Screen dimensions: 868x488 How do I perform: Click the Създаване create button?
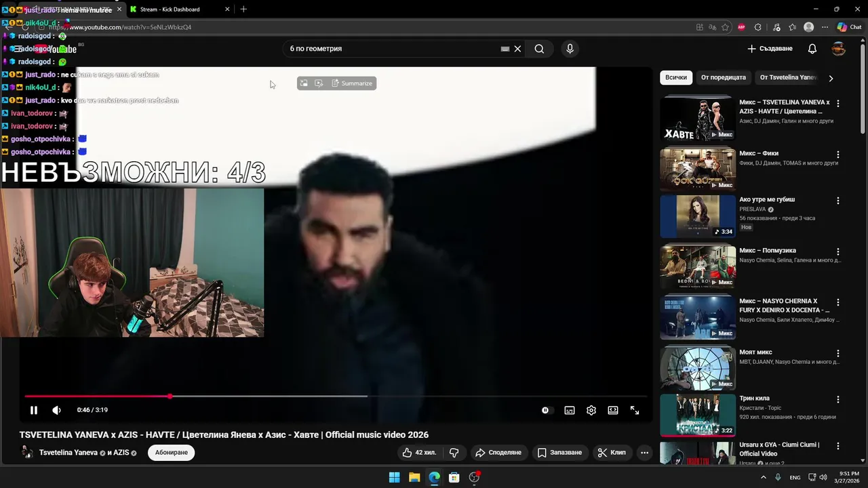coord(770,49)
